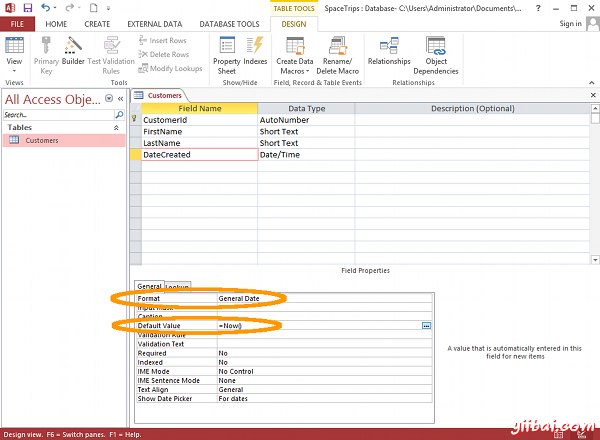This screenshot has width=600, height=440.
Task: Collapse navigation pane with shutter button
Action: click(119, 100)
